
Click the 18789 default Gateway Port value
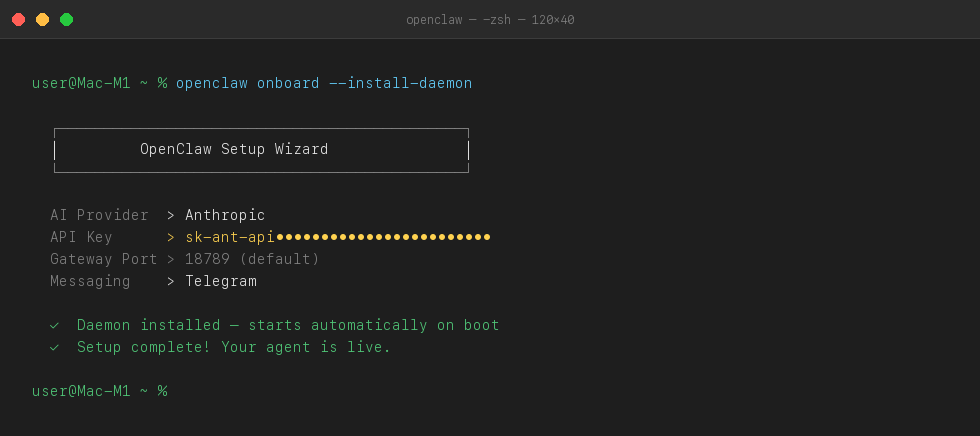pyautogui.click(x=252, y=259)
